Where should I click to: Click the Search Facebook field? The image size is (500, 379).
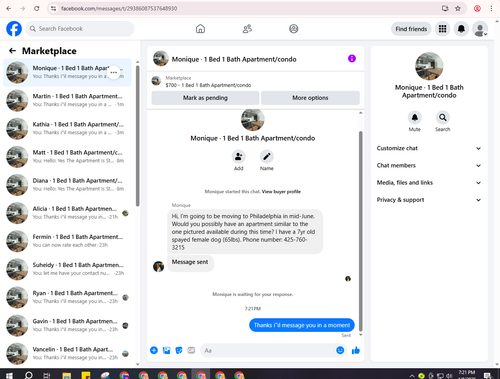(x=80, y=29)
